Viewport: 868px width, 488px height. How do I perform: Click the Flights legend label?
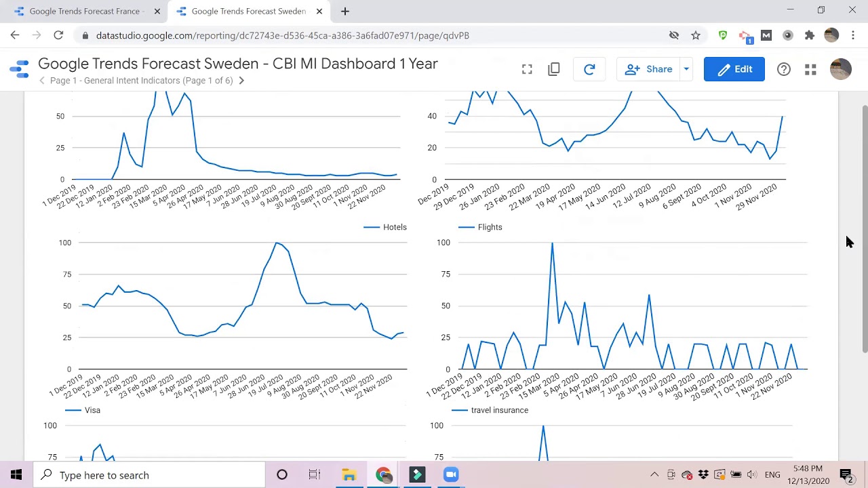tap(490, 227)
